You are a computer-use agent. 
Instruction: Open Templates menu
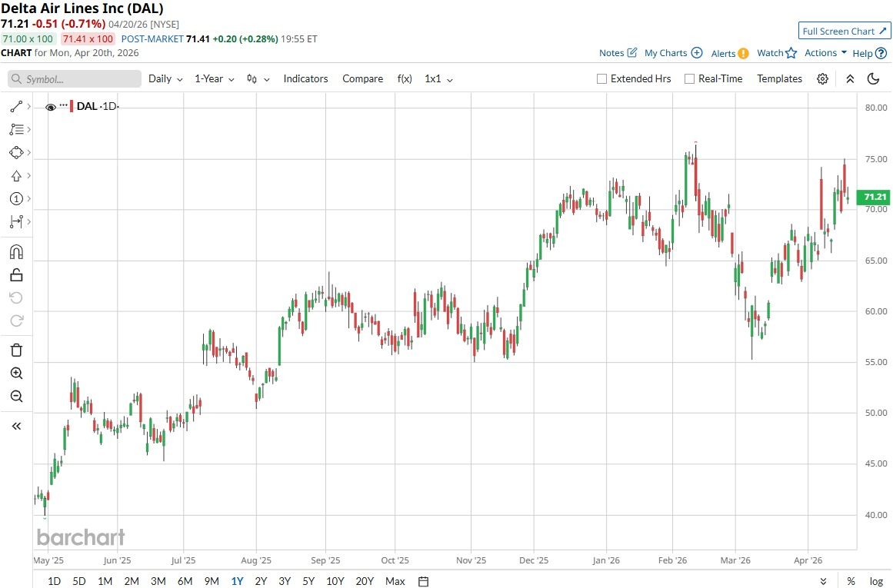(x=780, y=79)
